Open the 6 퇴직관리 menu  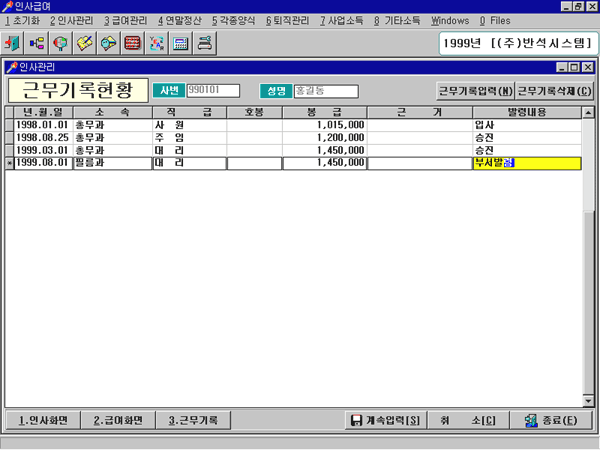pos(288,20)
